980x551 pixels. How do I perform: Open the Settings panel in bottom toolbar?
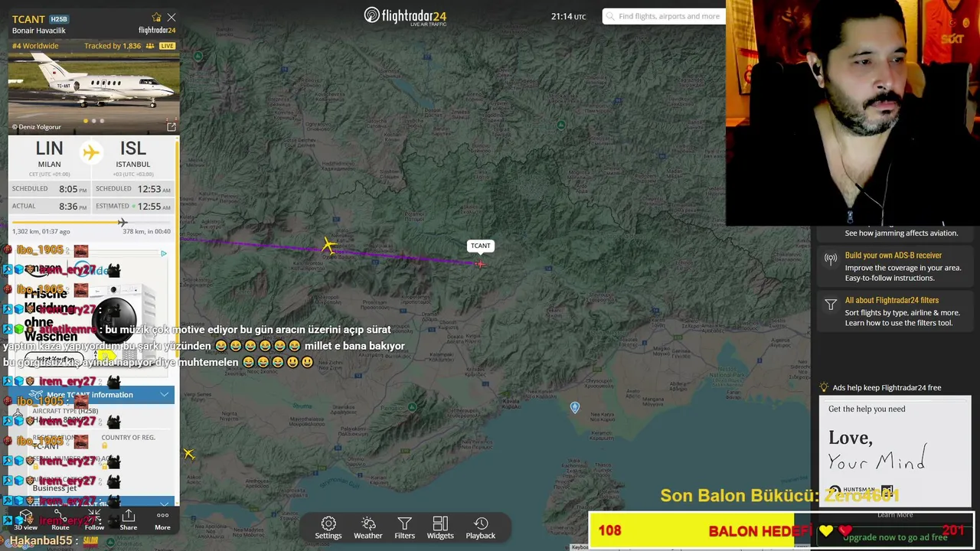(x=328, y=528)
